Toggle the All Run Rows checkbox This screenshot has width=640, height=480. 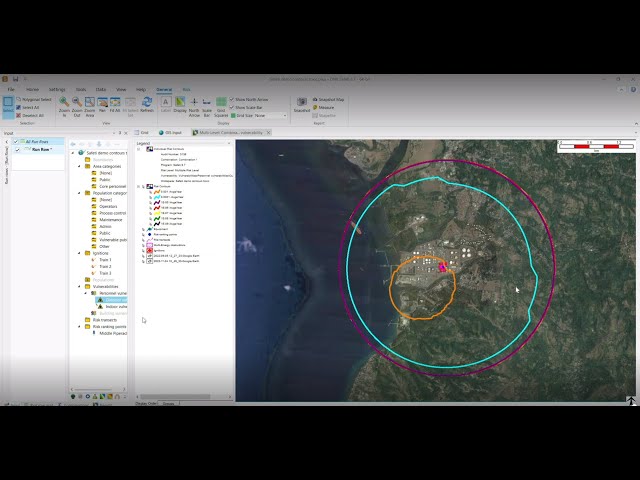[16, 142]
